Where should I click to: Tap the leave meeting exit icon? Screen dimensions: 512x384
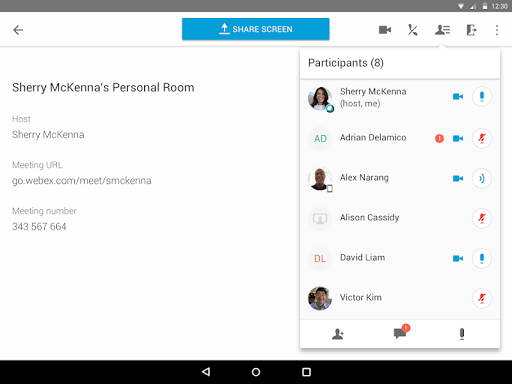pyautogui.click(x=471, y=30)
